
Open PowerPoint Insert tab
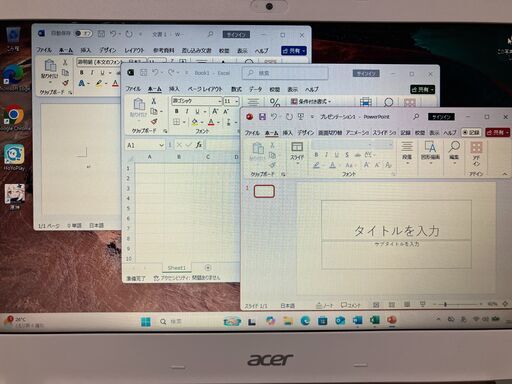287,133
